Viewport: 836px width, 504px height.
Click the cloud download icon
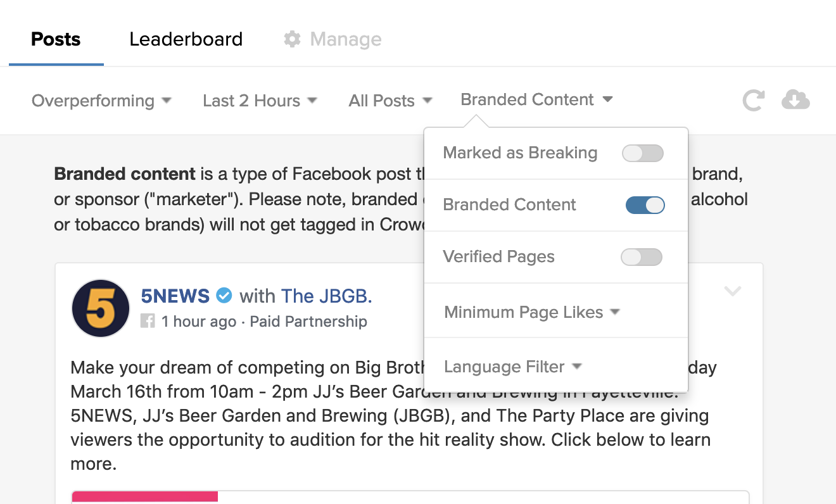coord(795,99)
